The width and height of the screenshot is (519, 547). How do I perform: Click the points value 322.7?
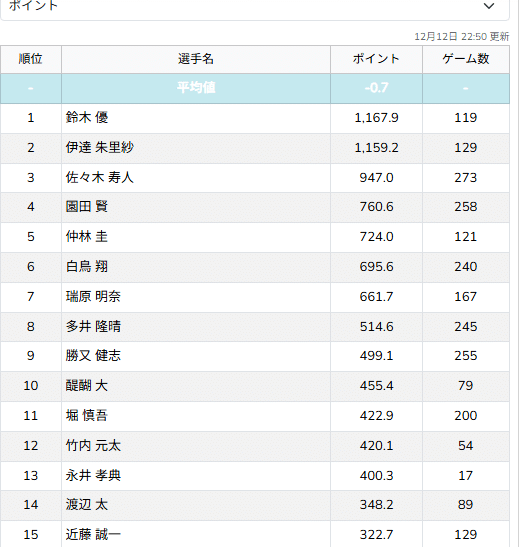(376, 535)
